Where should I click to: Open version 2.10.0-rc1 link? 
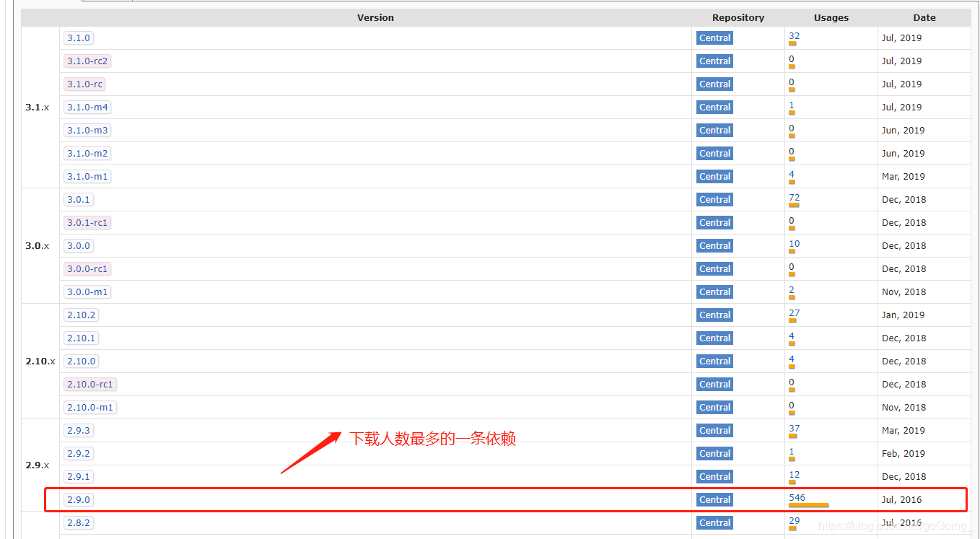90,385
